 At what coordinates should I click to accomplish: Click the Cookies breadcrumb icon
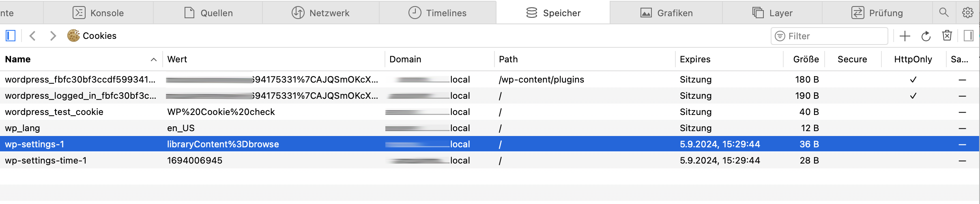(x=73, y=36)
